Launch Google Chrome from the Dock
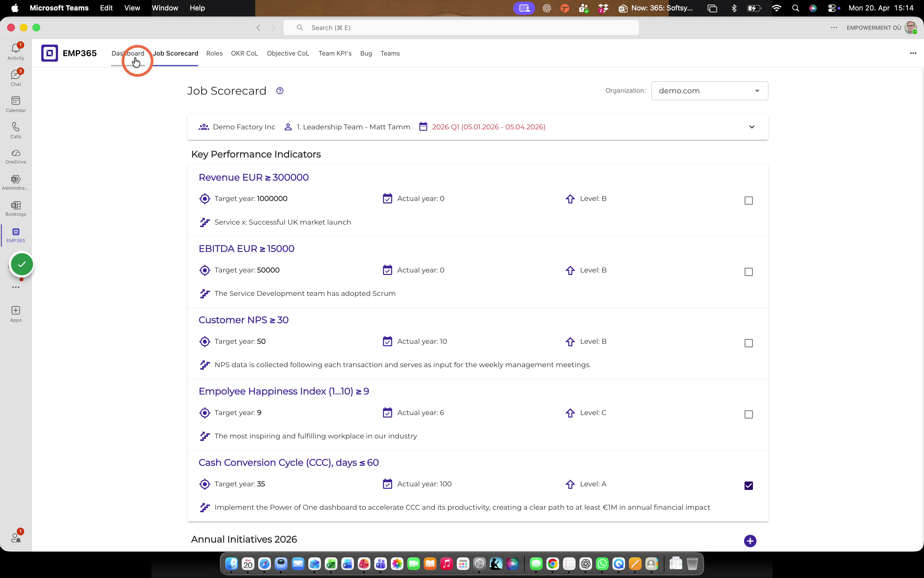 (552, 563)
